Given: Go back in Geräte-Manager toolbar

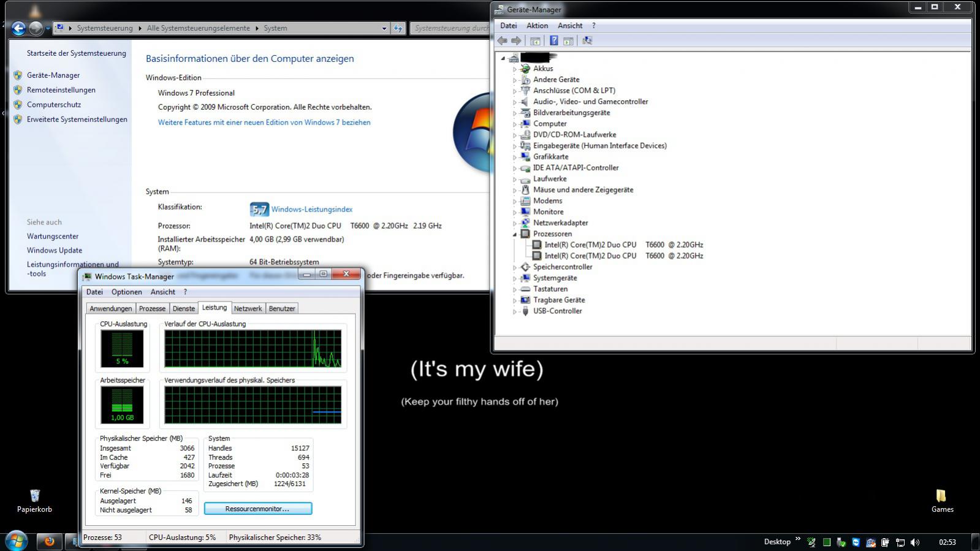Looking at the screenshot, I should tap(502, 40).
